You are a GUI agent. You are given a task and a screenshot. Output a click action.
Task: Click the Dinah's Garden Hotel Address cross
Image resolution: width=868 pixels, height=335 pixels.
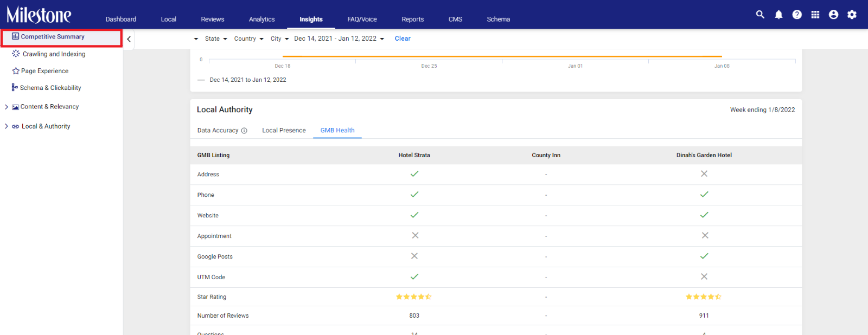704,174
